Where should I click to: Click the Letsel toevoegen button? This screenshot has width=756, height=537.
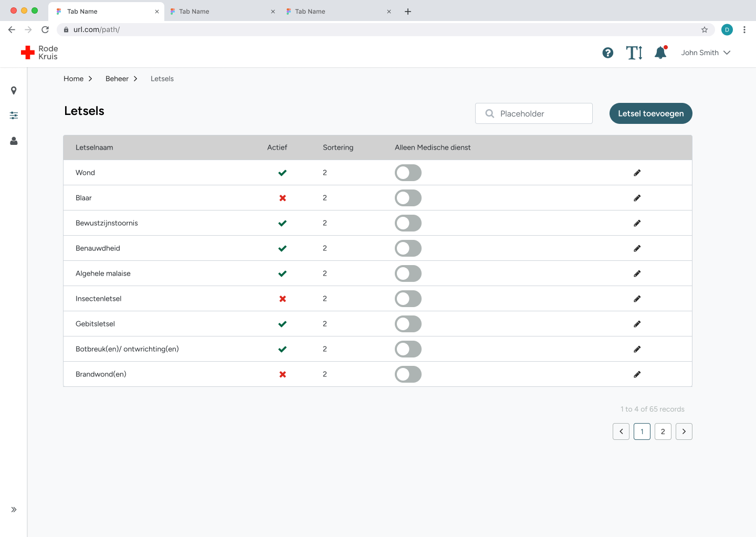[651, 113]
